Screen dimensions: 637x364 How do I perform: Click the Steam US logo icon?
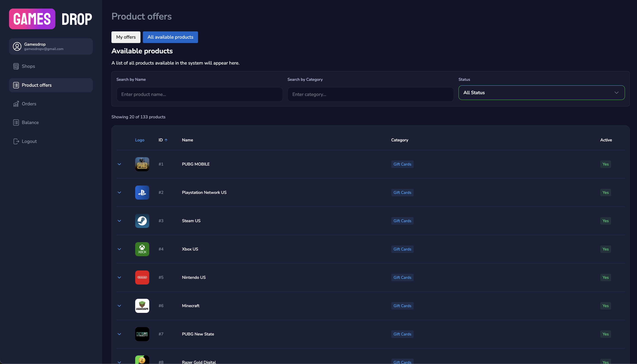pyautogui.click(x=142, y=221)
